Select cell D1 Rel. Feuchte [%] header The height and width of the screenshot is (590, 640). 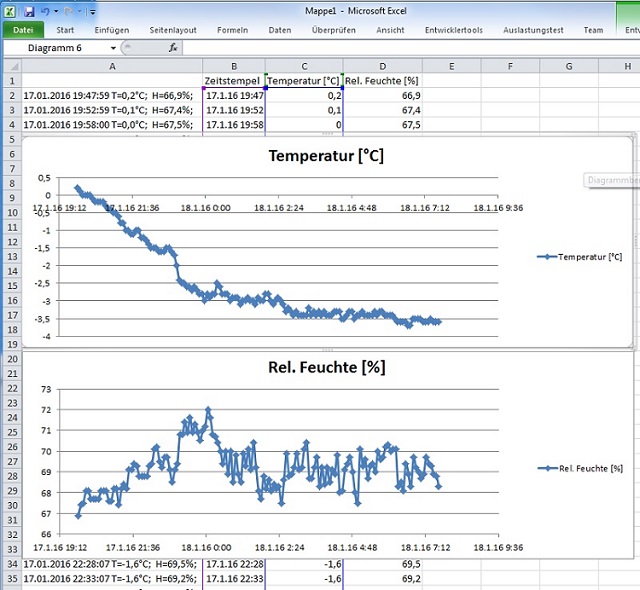381,80
